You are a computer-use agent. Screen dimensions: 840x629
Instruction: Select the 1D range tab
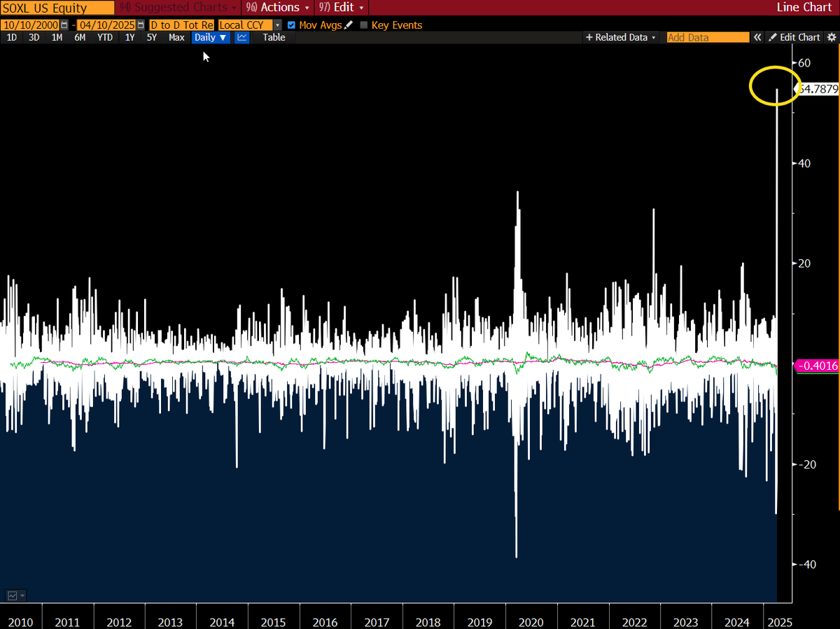coord(12,38)
